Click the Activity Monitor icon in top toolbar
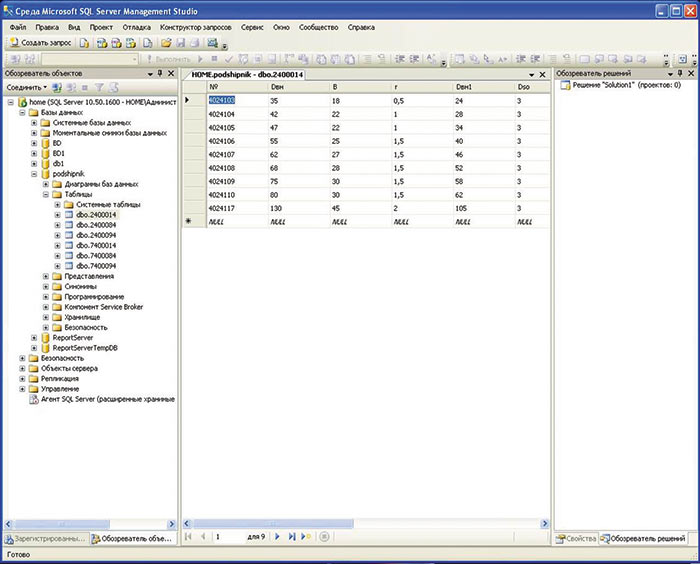This screenshot has width=700, height=564. click(212, 43)
